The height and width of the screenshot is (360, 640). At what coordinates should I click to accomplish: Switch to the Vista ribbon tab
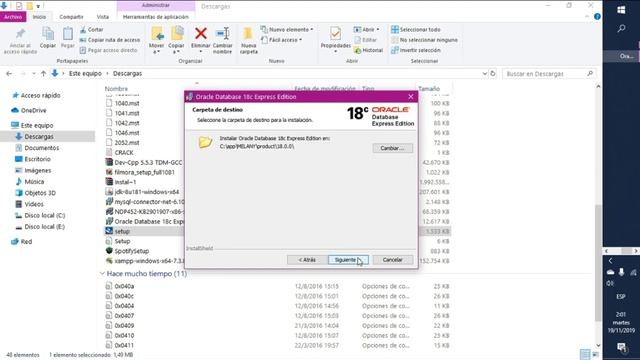103,17
